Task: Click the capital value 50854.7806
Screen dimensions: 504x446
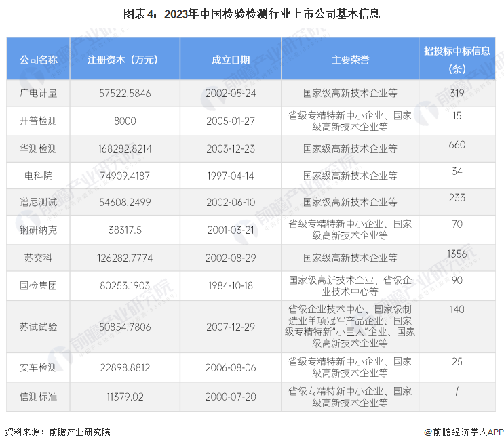Action: pos(125,327)
